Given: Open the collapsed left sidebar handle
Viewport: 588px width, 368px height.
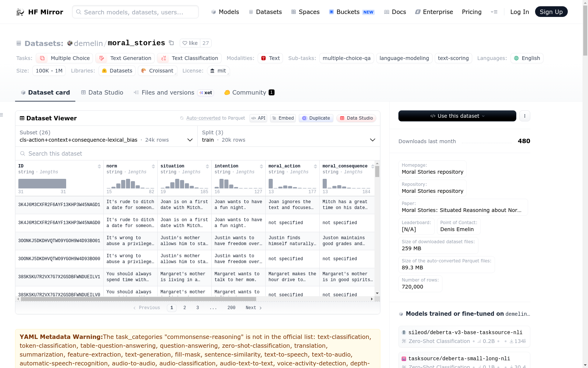Looking at the screenshot, I should [2, 115].
